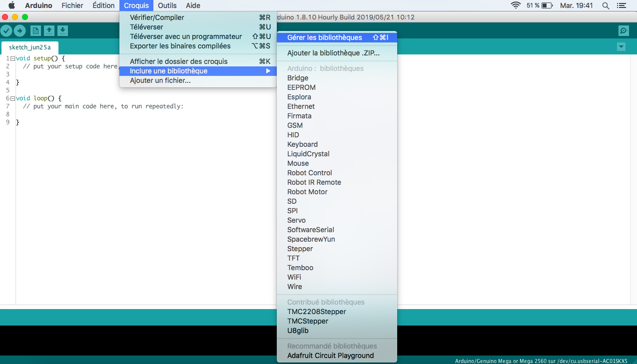Expand the Inclure une bibliothèque submenu
Screen dimensions: 637x364
point(198,71)
